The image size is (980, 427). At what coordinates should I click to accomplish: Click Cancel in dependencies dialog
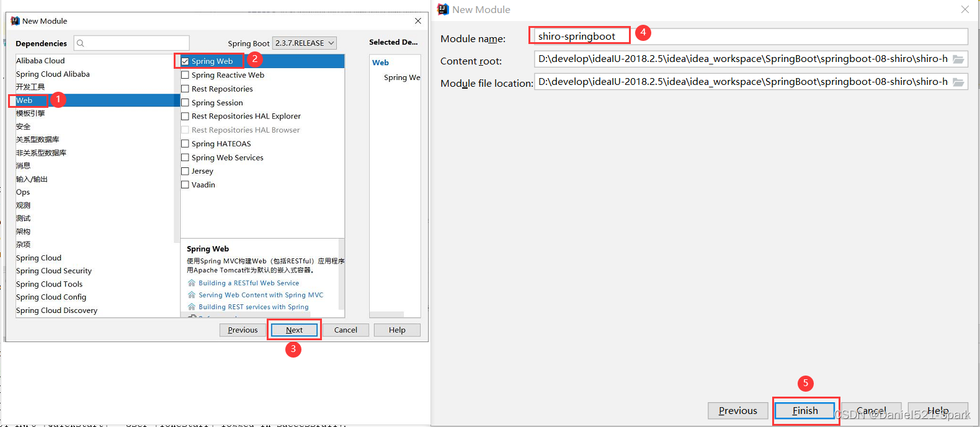coord(345,330)
